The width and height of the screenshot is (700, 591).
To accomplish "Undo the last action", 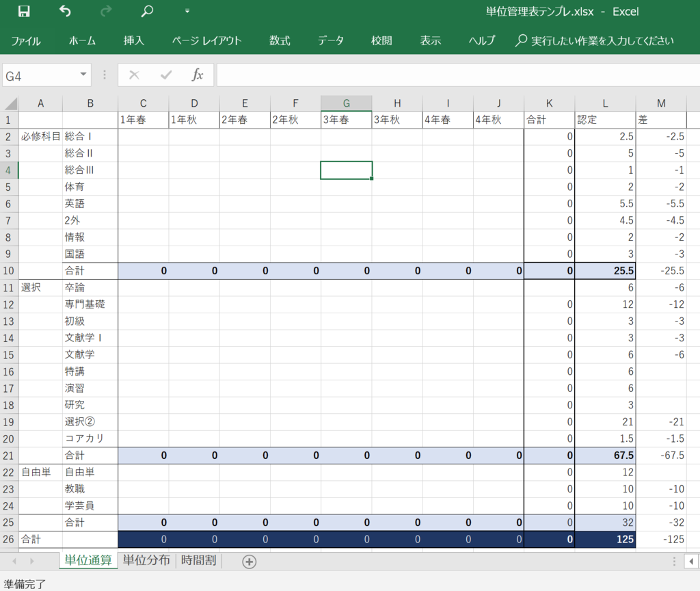I will point(65,11).
